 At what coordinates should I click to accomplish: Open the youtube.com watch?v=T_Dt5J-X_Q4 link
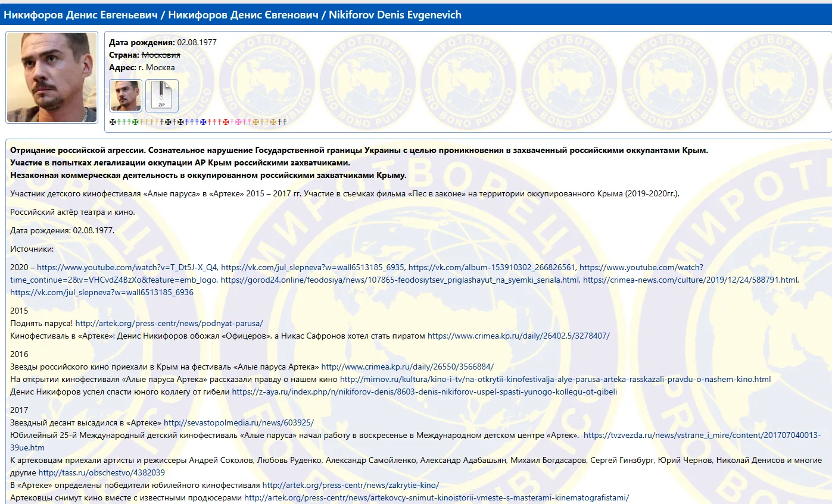click(127, 267)
